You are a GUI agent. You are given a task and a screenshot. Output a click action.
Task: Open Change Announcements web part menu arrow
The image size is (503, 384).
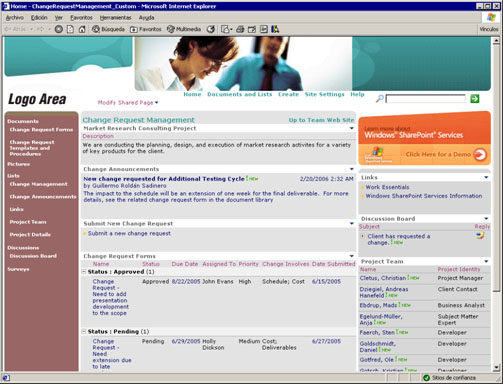pyautogui.click(x=352, y=169)
